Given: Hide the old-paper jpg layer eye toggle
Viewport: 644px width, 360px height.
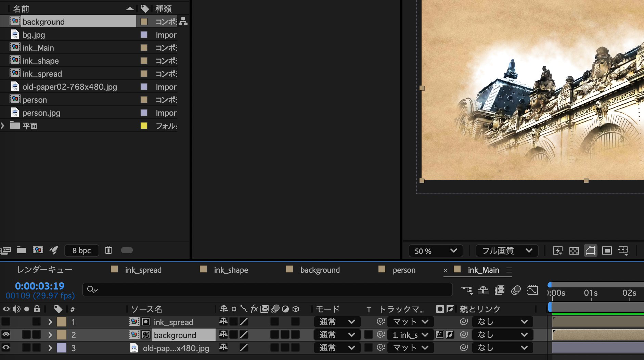Looking at the screenshot, I should 6,348.
